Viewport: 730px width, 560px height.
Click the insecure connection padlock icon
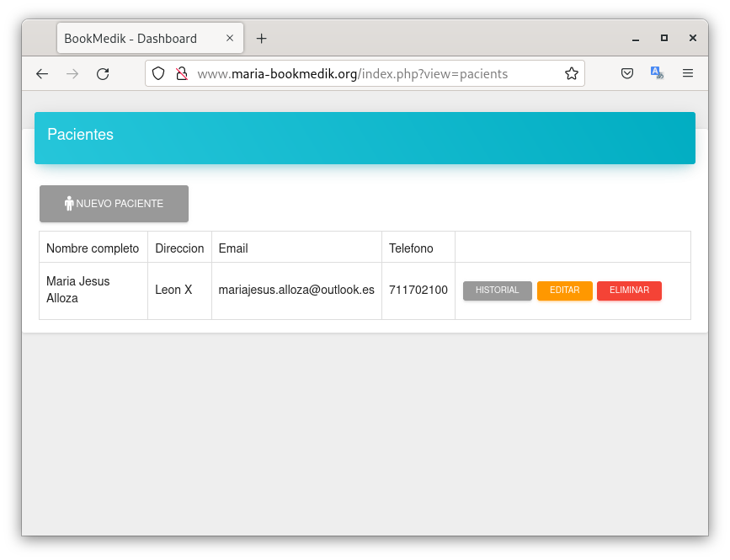(x=180, y=74)
